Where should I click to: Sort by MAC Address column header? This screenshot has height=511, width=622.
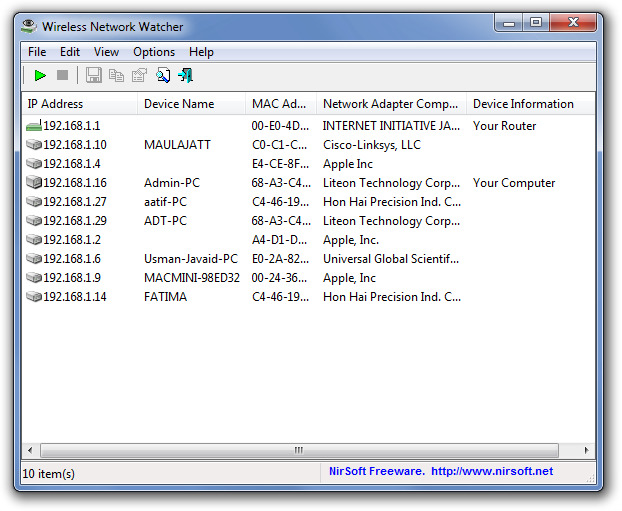[x=281, y=104]
